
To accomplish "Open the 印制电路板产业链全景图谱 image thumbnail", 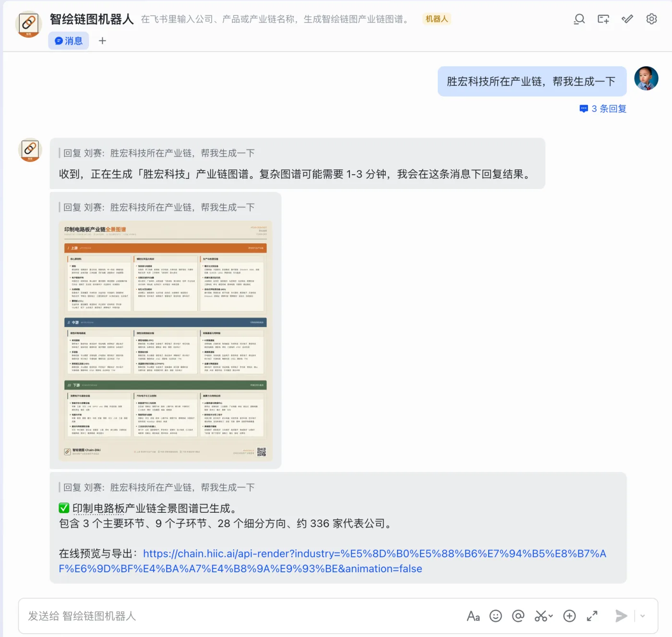I will (166, 341).
